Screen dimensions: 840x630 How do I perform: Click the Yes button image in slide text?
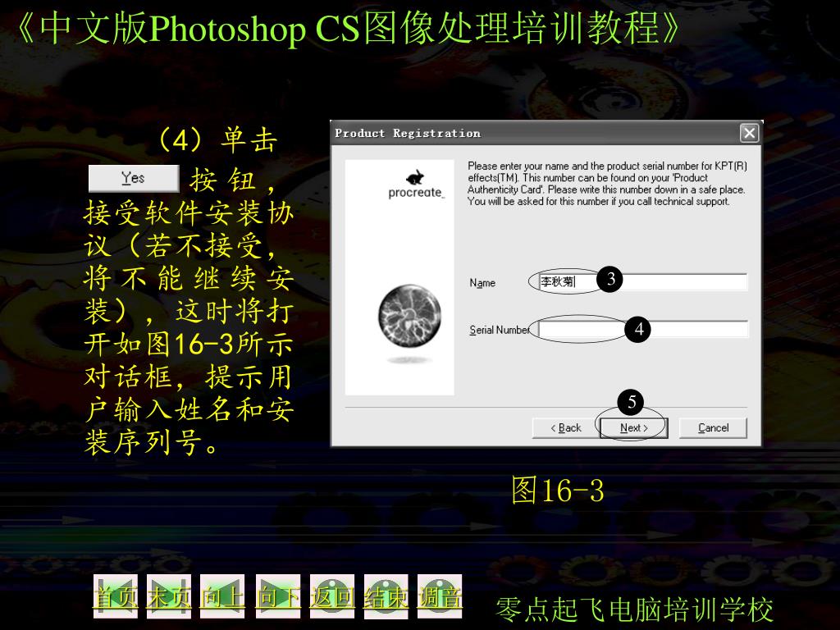point(134,178)
